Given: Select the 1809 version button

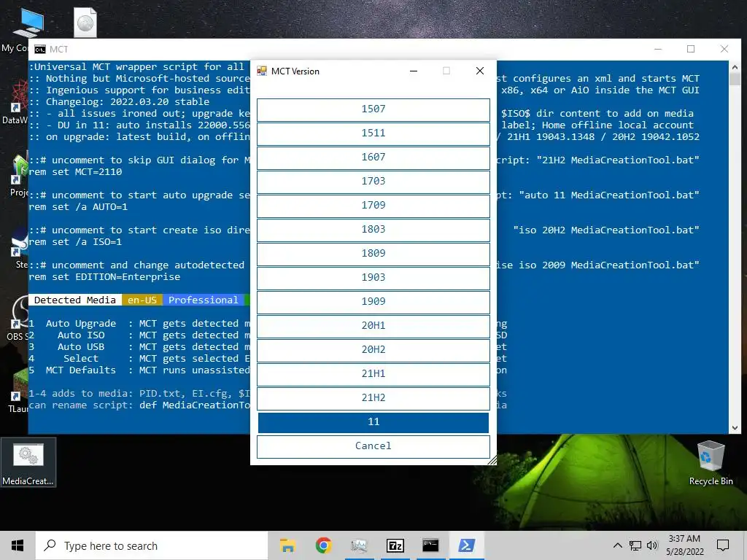Looking at the screenshot, I should (x=373, y=254).
